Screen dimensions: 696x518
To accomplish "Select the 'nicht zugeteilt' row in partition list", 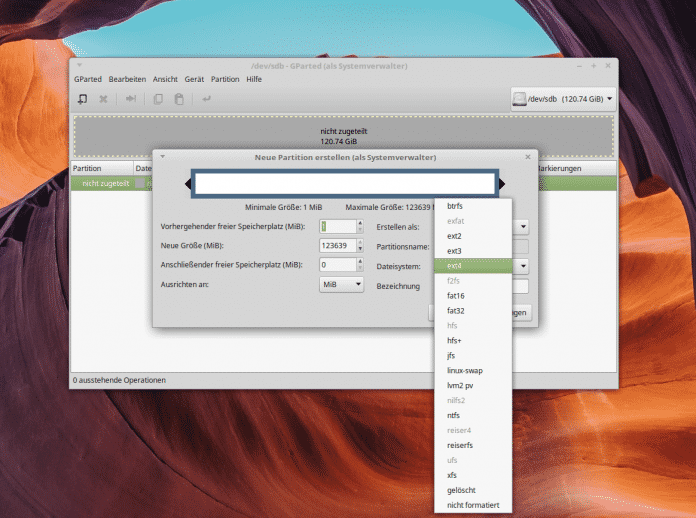I will pyautogui.click(x=105, y=183).
